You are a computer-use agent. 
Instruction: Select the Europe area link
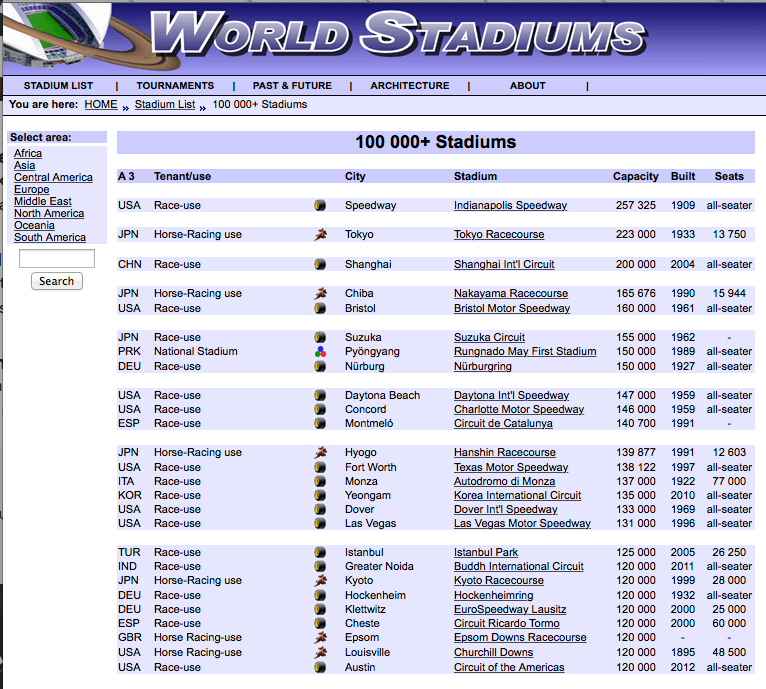(x=32, y=189)
